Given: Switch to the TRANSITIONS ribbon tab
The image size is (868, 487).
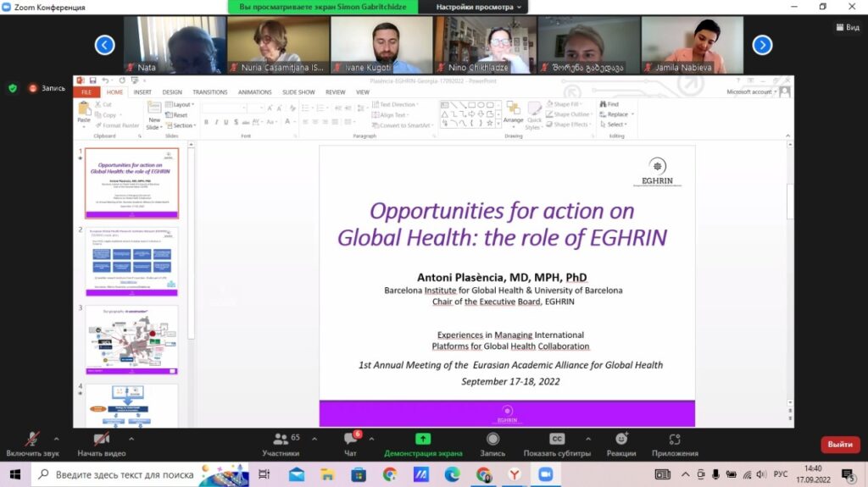Looking at the screenshot, I should 210,91.
